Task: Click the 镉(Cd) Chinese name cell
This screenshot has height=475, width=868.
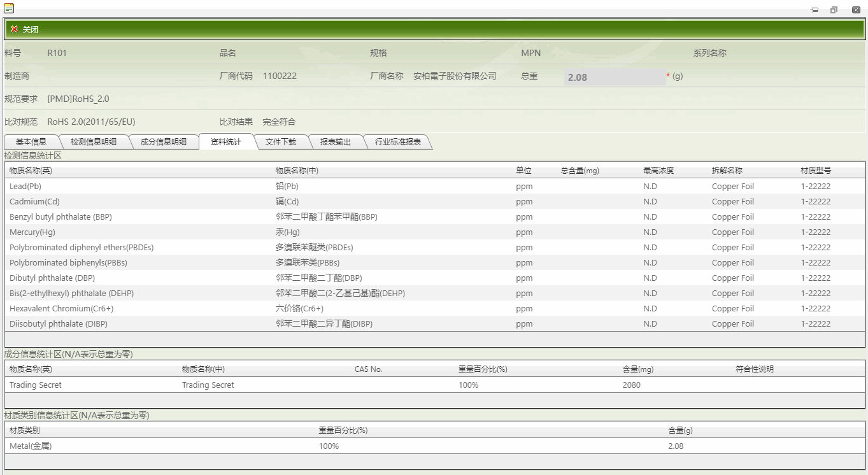Action: 287,201
